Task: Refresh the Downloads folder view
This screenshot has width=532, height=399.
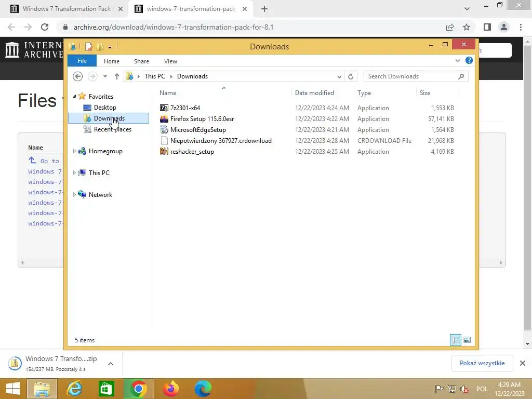Action: click(351, 76)
